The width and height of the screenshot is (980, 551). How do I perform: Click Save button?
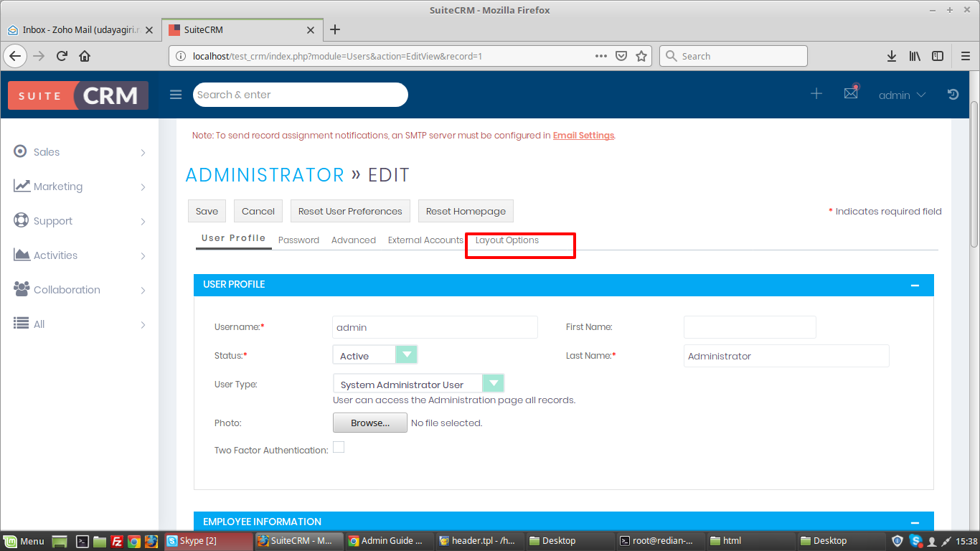(x=207, y=211)
